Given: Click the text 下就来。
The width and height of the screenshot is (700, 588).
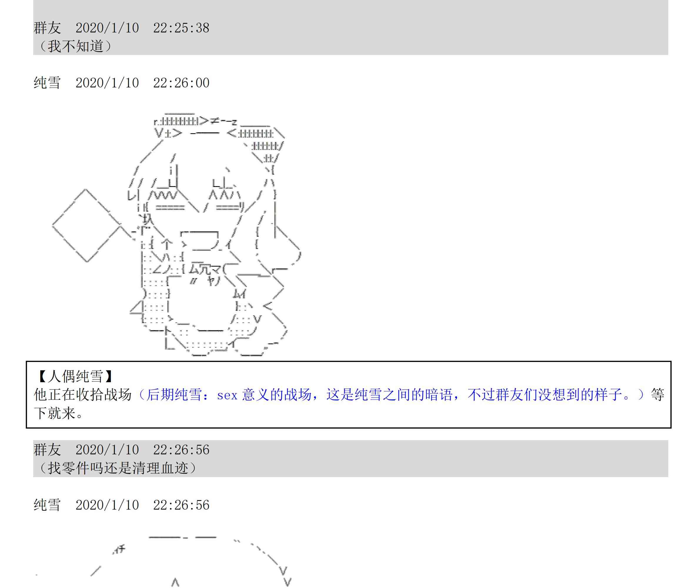Looking at the screenshot, I should [x=59, y=413].
